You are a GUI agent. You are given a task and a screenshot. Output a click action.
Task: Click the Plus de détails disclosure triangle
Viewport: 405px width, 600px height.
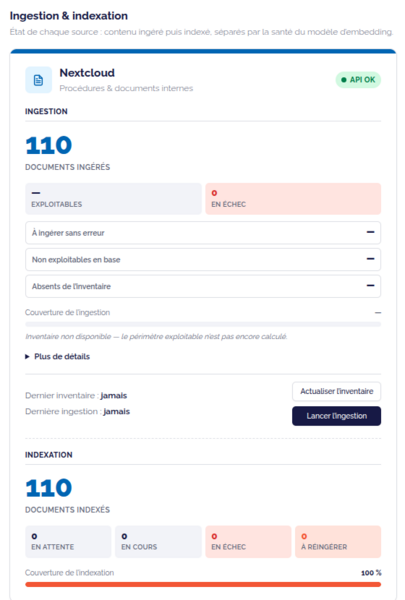point(27,357)
